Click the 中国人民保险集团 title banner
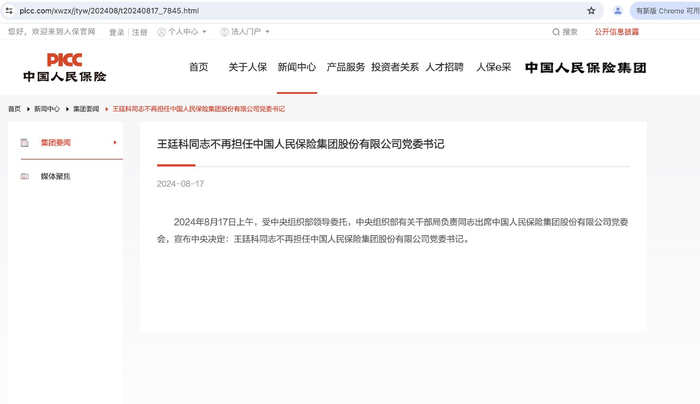 click(x=586, y=67)
